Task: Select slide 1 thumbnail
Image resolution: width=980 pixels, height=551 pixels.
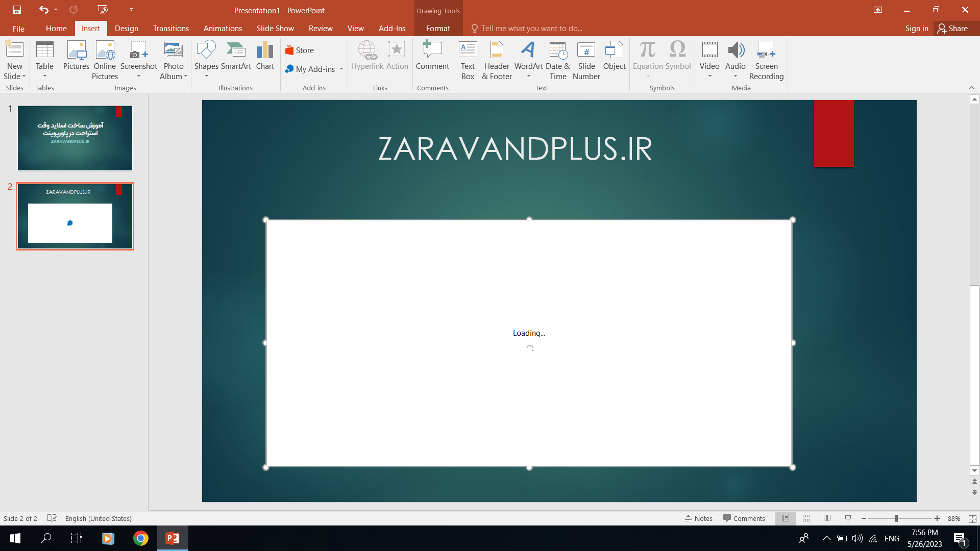Action: pyautogui.click(x=75, y=138)
